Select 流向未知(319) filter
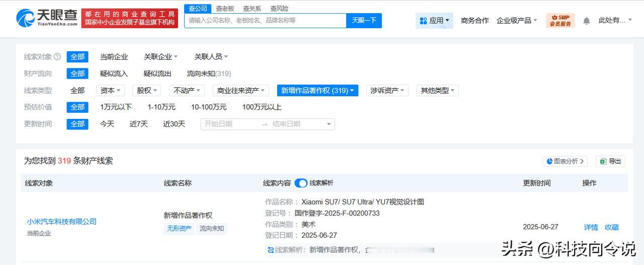This screenshot has height=265, width=644. [209, 74]
